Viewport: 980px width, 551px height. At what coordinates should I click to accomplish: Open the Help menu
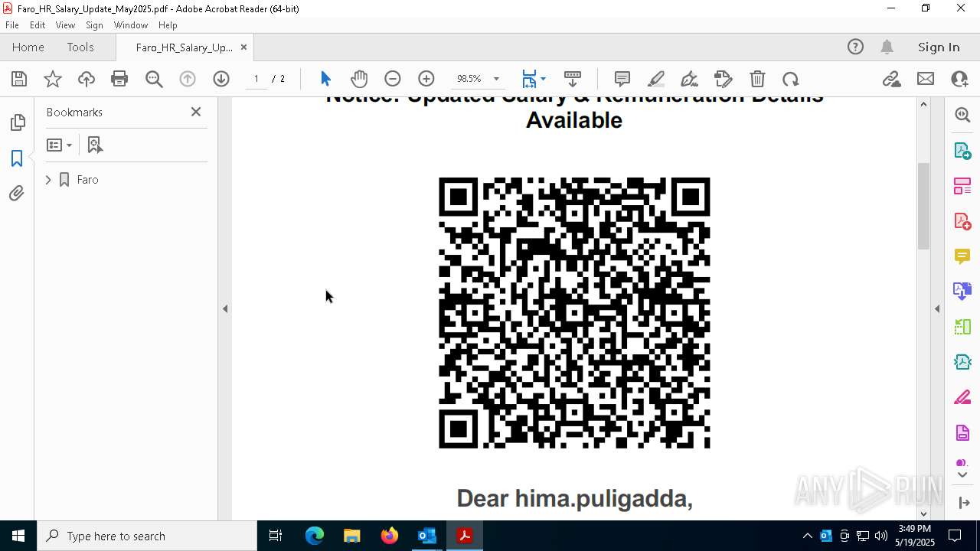click(x=168, y=25)
